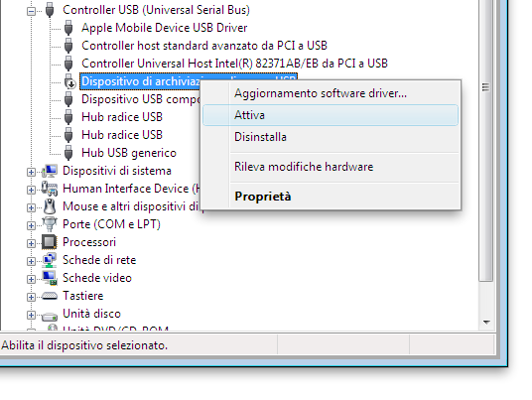Click the Unità disco drive icon

(50, 317)
